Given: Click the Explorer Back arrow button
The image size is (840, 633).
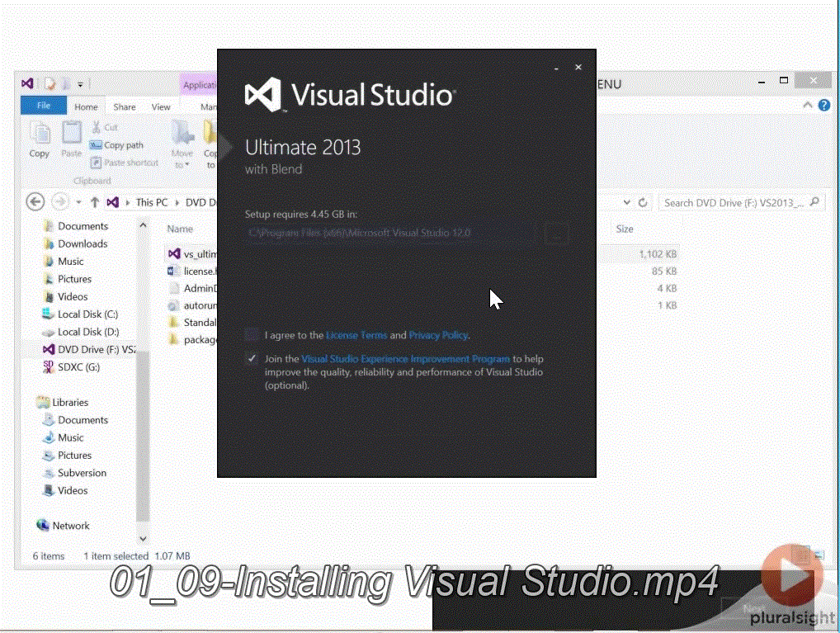Looking at the screenshot, I should pyautogui.click(x=35, y=202).
